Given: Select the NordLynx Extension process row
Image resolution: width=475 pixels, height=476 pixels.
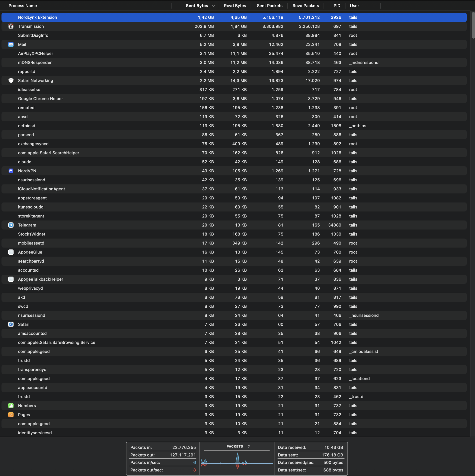Looking at the screenshot, I should [x=98, y=17].
